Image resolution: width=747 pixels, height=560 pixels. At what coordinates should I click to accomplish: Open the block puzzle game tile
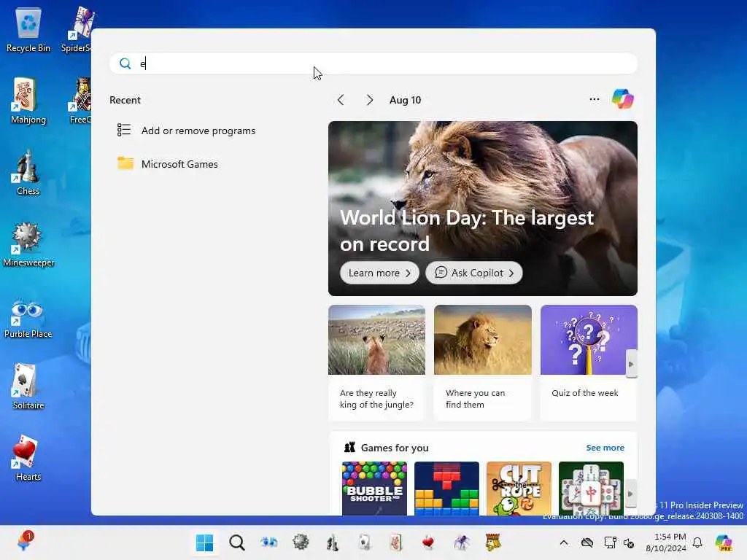447,488
